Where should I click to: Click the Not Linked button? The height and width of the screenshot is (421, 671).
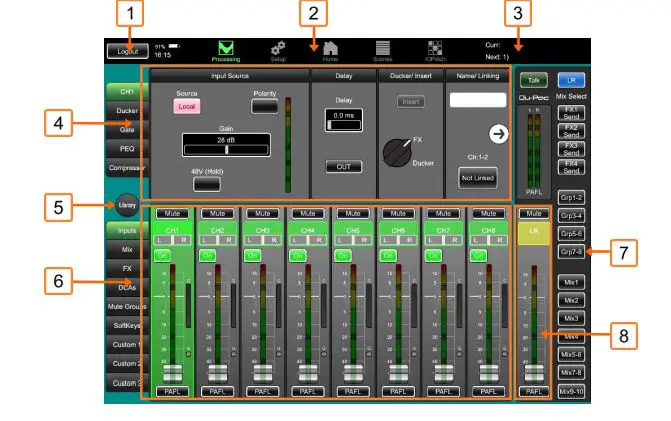tap(477, 177)
